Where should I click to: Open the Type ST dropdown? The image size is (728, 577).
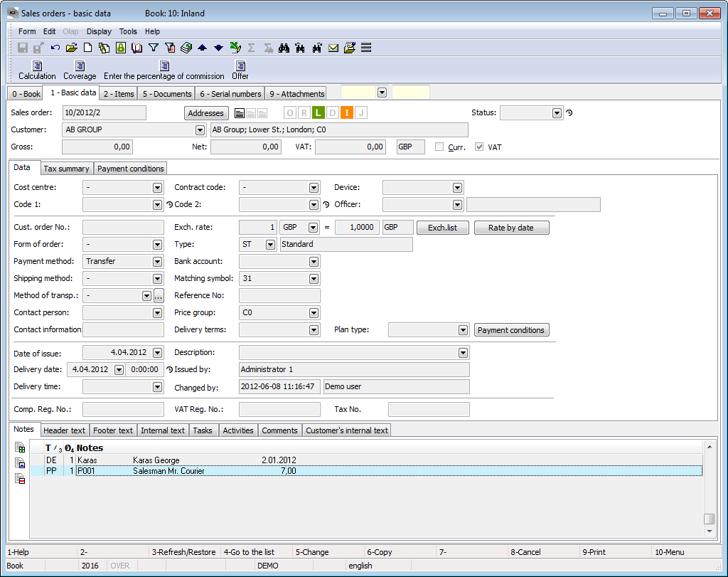tap(270, 244)
